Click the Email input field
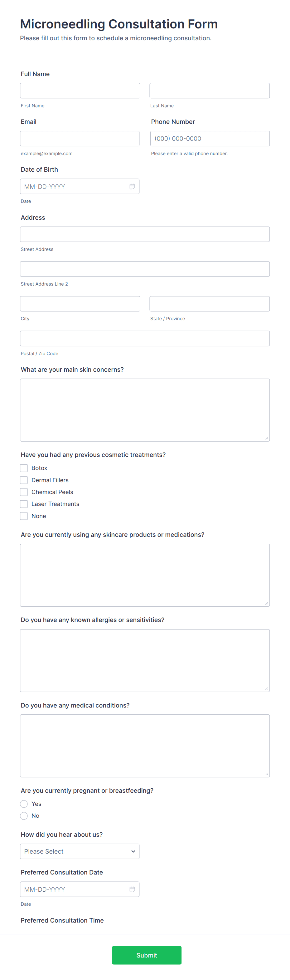290x980 pixels. pyautogui.click(x=80, y=138)
